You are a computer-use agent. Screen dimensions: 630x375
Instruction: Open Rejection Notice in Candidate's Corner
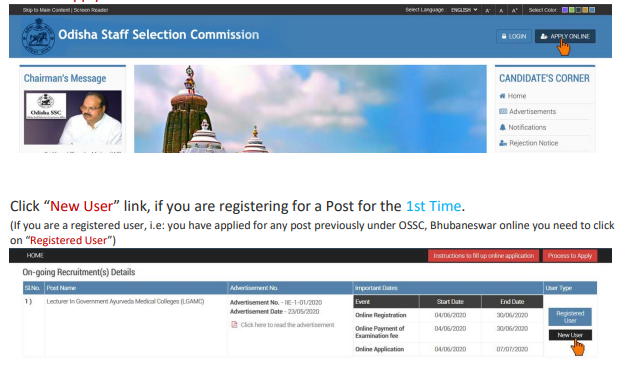pos(534,143)
